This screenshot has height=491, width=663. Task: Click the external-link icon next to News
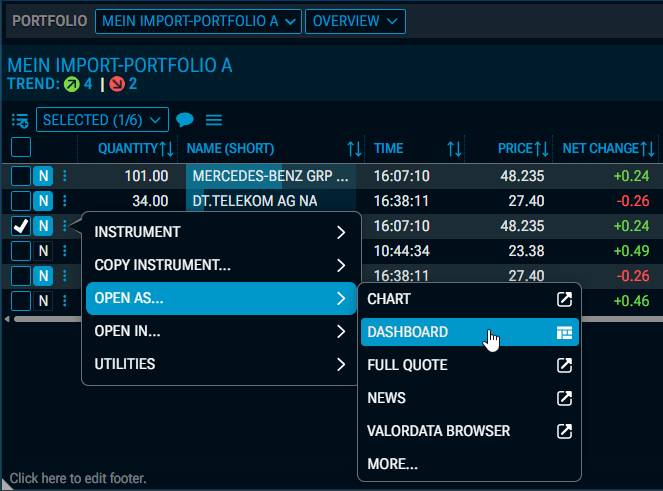[564, 398]
